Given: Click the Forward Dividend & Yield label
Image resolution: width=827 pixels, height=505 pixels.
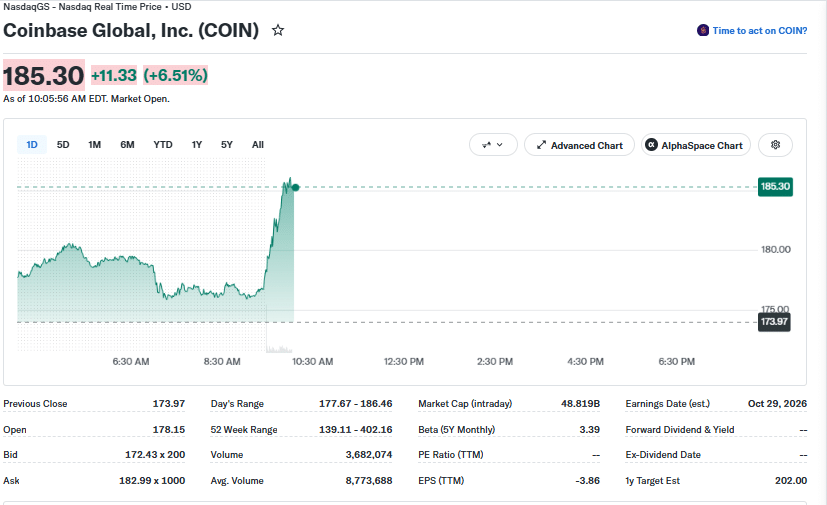Looking at the screenshot, I should [x=680, y=430].
